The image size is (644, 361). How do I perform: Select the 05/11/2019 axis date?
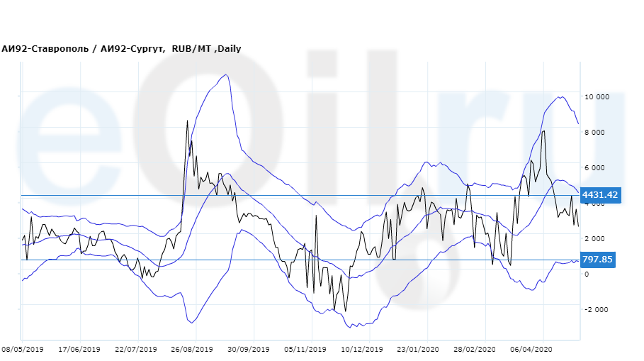click(305, 350)
